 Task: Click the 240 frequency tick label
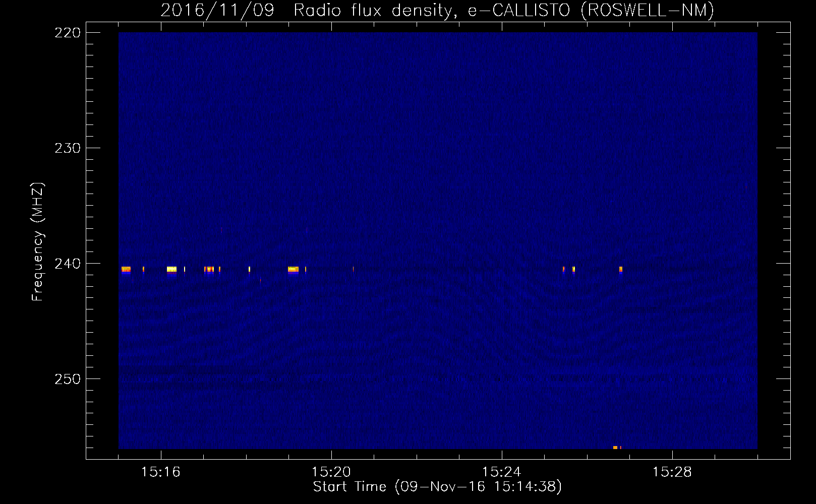click(68, 264)
